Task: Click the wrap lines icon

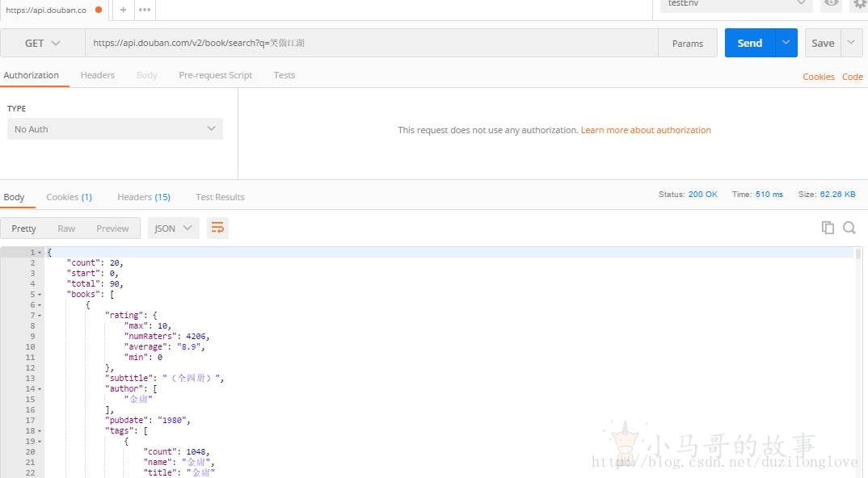Action: coord(217,228)
